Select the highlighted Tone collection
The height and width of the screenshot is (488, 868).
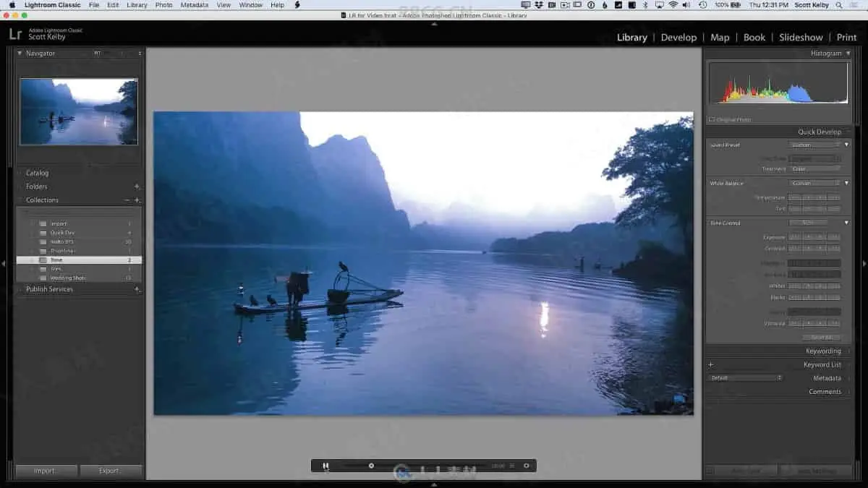pyautogui.click(x=79, y=260)
